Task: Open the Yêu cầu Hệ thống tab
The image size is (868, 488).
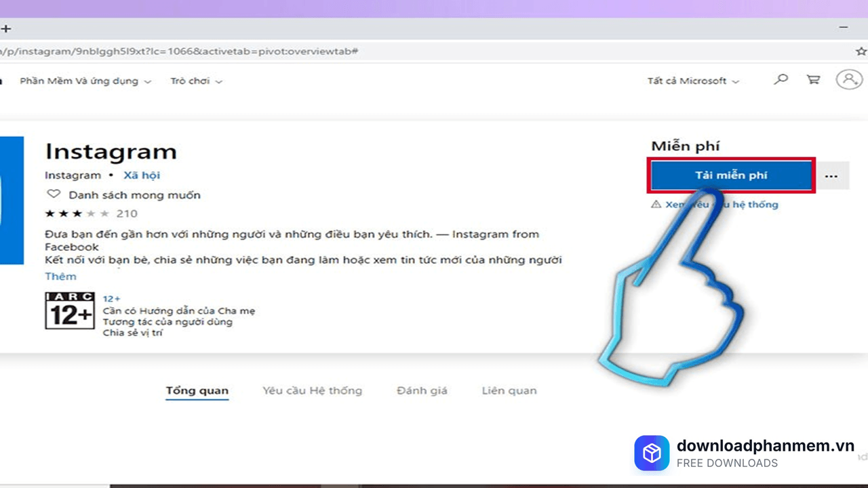Action: tap(312, 390)
